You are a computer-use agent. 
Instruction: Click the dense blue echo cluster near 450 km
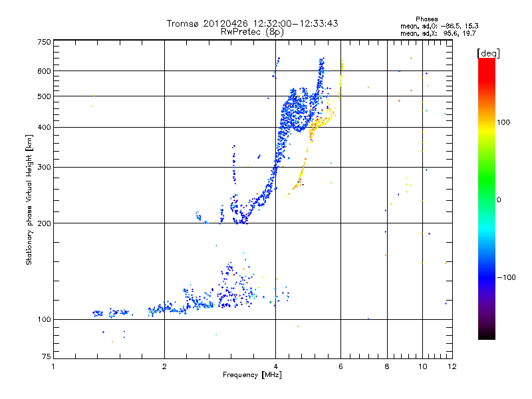(295, 110)
